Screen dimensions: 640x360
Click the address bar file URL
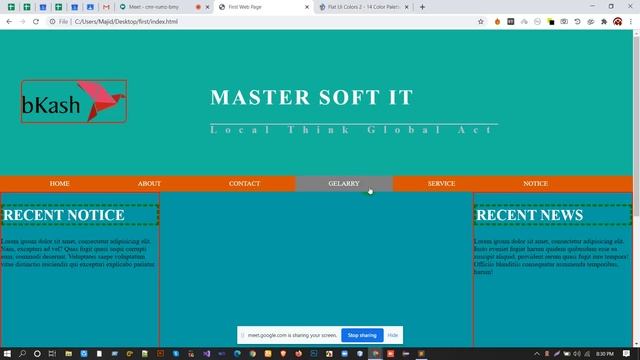(x=126, y=22)
